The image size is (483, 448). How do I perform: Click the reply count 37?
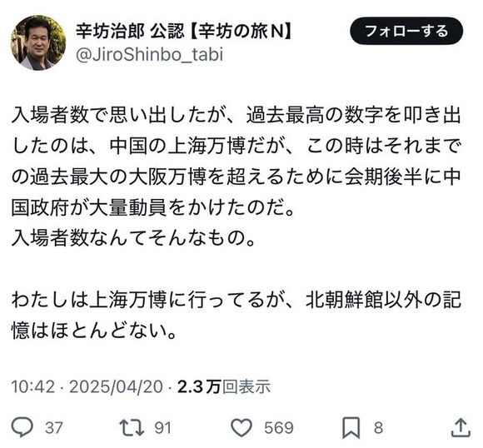[x=54, y=428]
